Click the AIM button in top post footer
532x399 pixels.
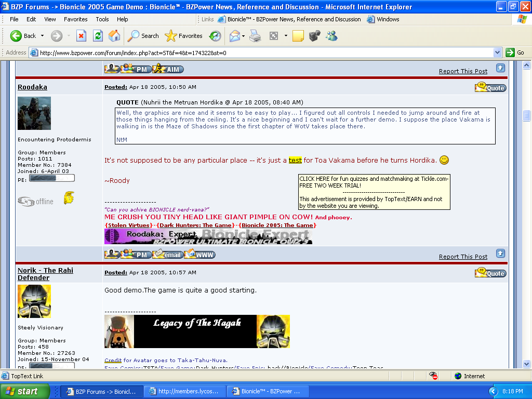(x=168, y=69)
